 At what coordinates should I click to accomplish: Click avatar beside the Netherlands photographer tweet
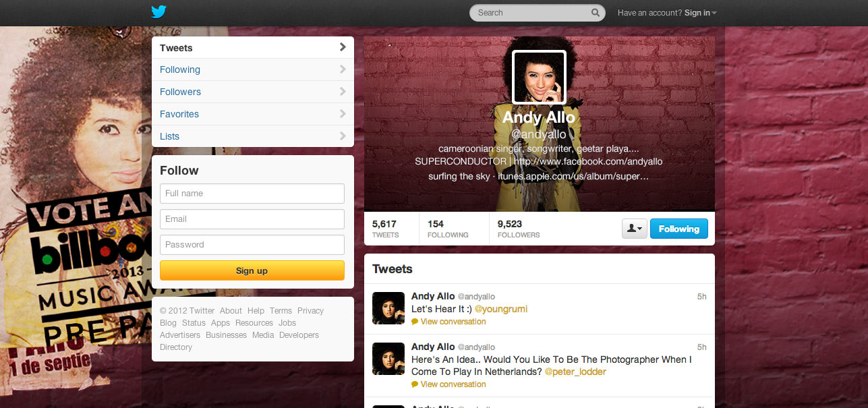coord(388,359)
